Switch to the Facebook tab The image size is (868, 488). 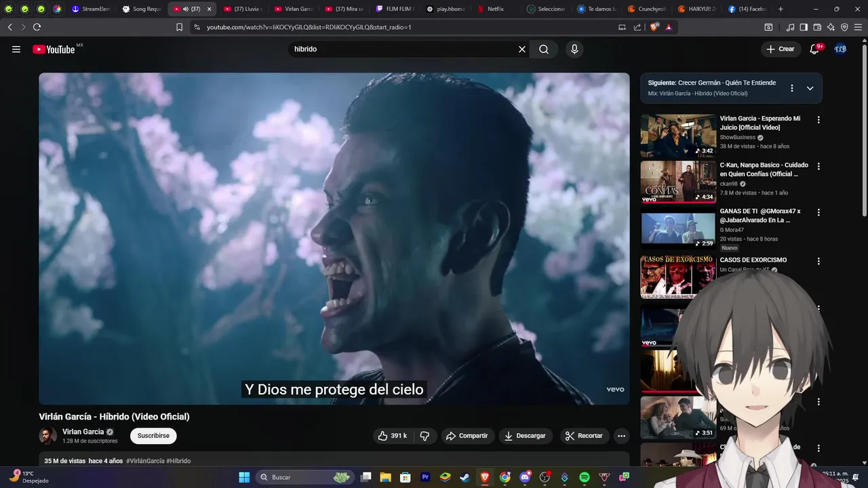coord(749,9)
